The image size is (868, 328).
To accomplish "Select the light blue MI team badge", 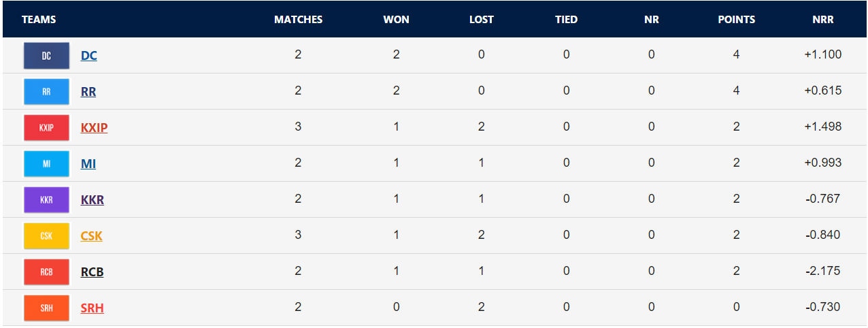I will coord(46,164).
